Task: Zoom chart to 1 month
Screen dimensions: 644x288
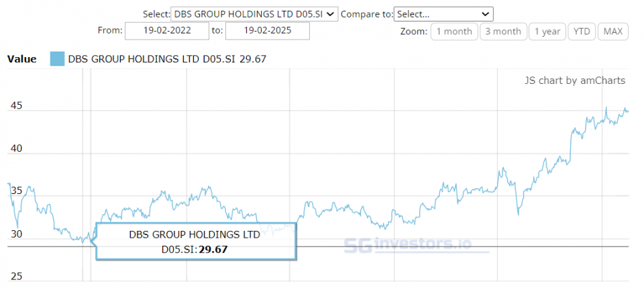Action: (x=454, y=32)
